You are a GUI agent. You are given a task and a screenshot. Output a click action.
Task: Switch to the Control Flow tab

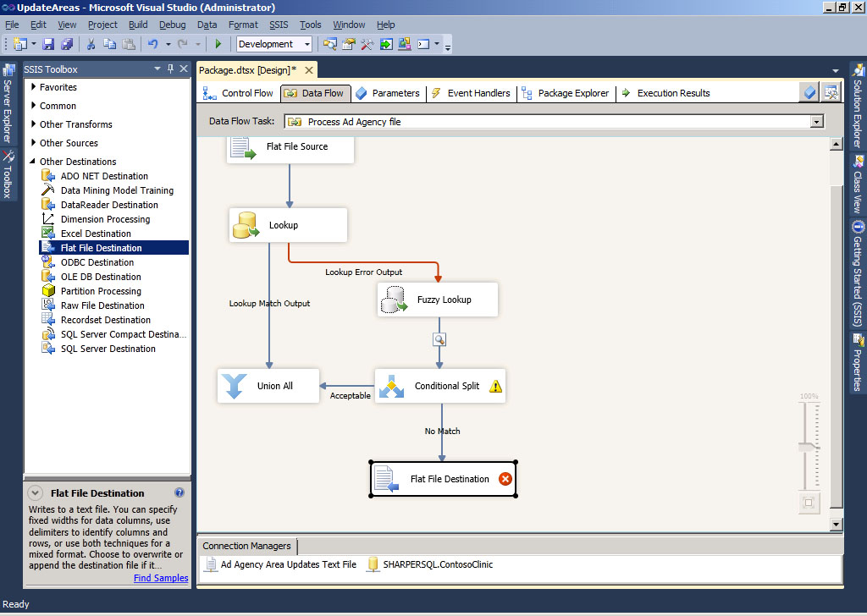(x=238, y=93)
